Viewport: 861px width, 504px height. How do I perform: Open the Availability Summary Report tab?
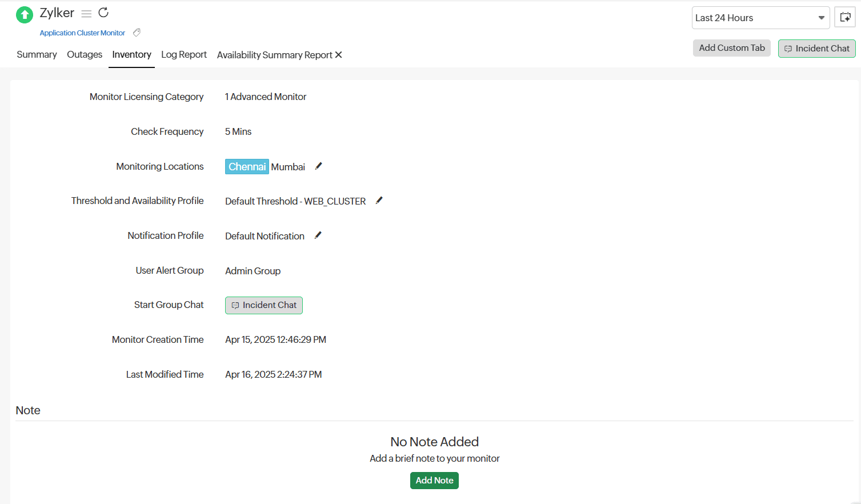[274, 55]
